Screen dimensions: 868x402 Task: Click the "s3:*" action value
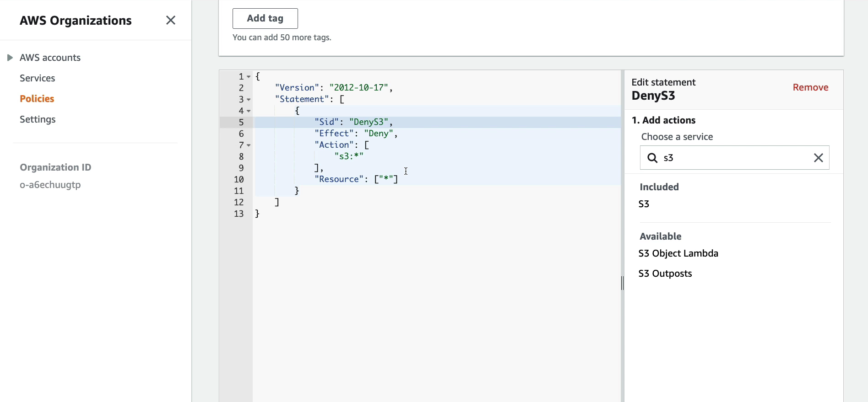(x=349, y=156)
